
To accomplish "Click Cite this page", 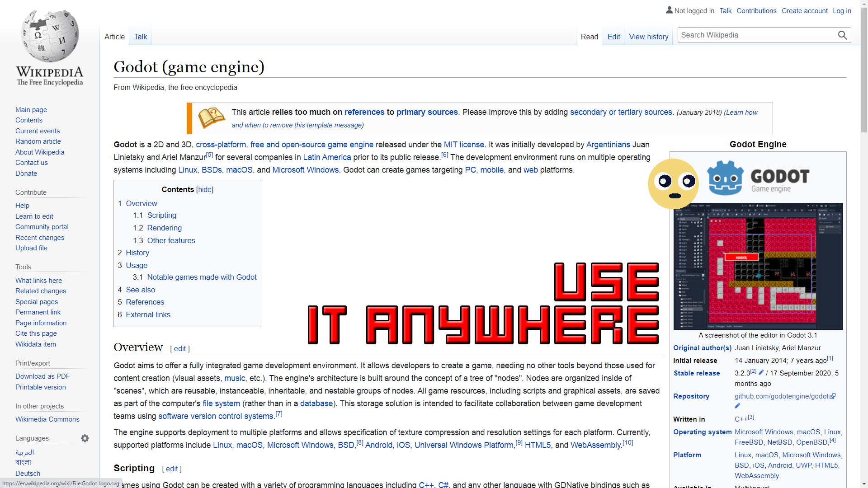I will tap(36, 333).
